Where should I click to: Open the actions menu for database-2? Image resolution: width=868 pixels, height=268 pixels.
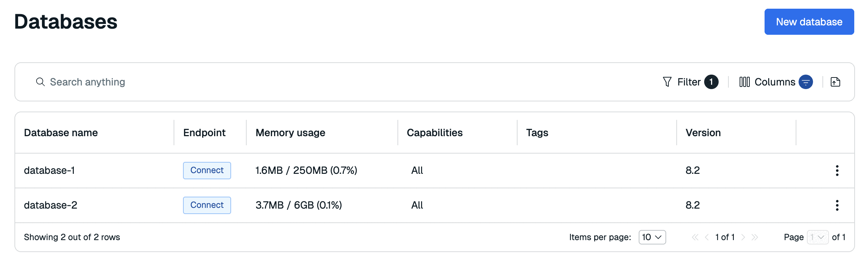[x=837, y=205]
